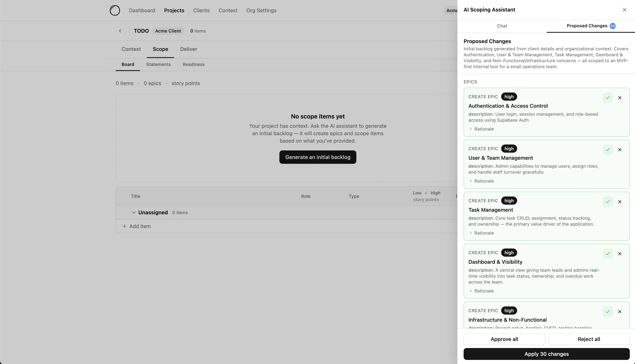Click the Approve all button
The image size is (635, 364).
(504, 339)
